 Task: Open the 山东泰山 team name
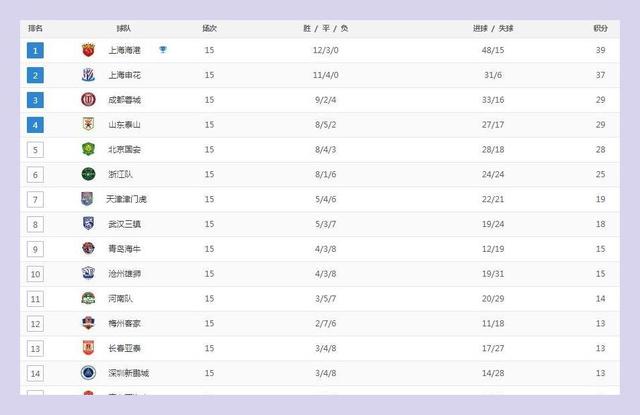click(x=124, y=125)
